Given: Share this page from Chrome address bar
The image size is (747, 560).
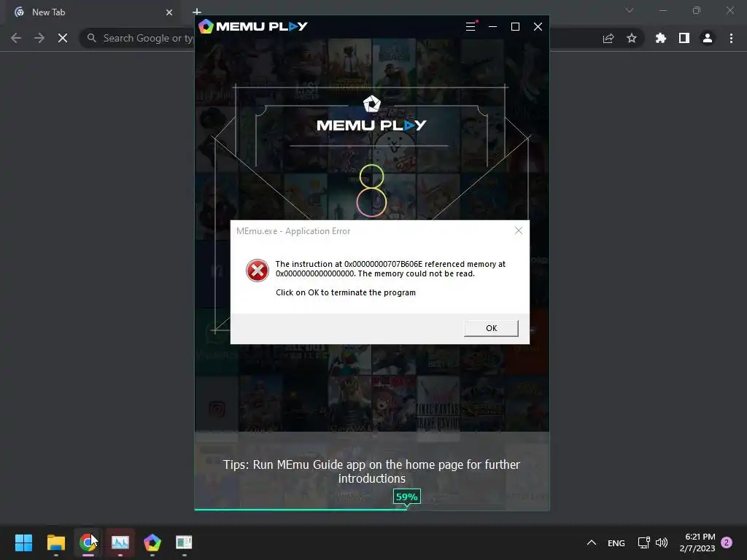Looking at the screenshot, I should (608, 38).
